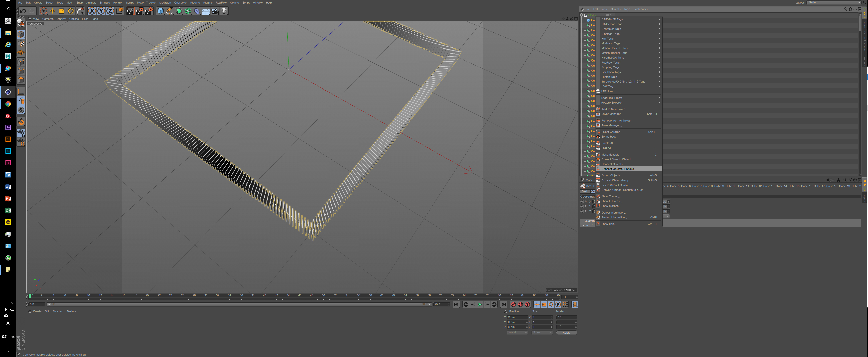Select the spline Pen tool icon
Viewport: 868px width, 357px height.
click(x=169, y=11)
